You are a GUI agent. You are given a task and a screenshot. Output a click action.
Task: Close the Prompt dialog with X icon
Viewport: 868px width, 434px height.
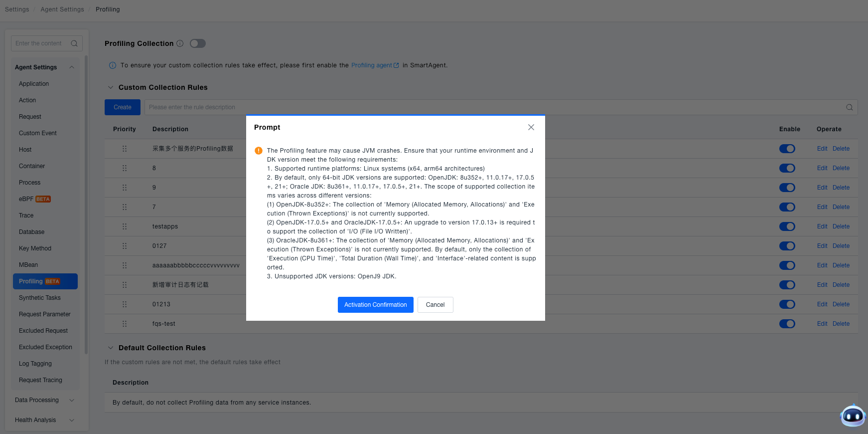click(x=531, y=127)
